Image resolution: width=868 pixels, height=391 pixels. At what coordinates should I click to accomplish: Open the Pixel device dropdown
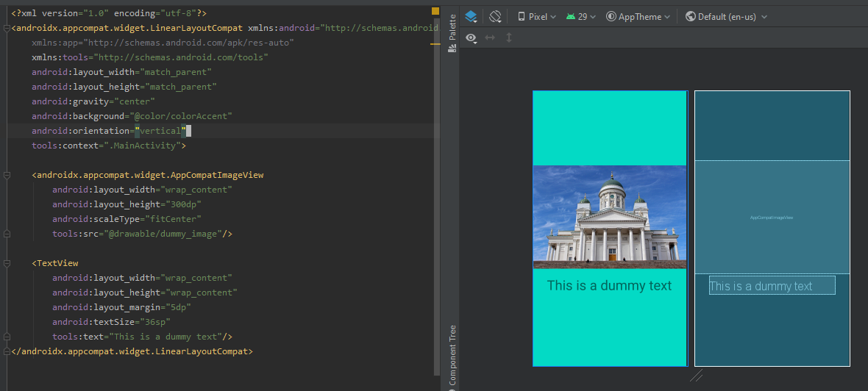point(536,17)
